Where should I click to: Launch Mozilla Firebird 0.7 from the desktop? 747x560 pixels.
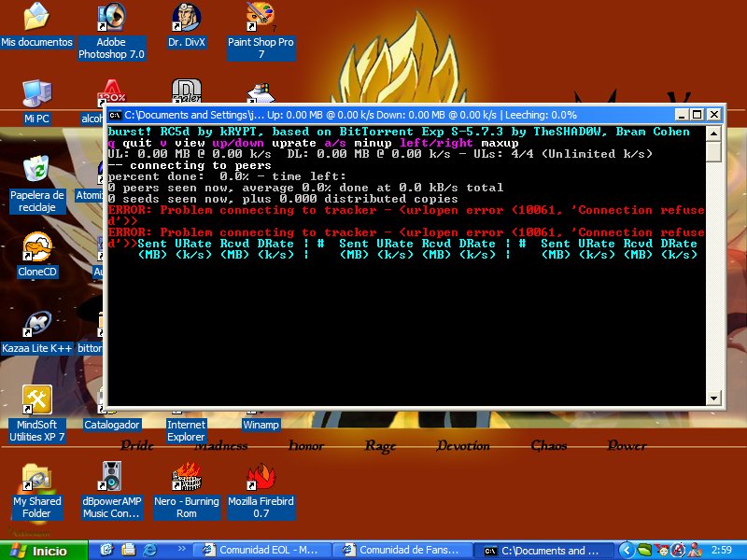(x=261, y=491)
